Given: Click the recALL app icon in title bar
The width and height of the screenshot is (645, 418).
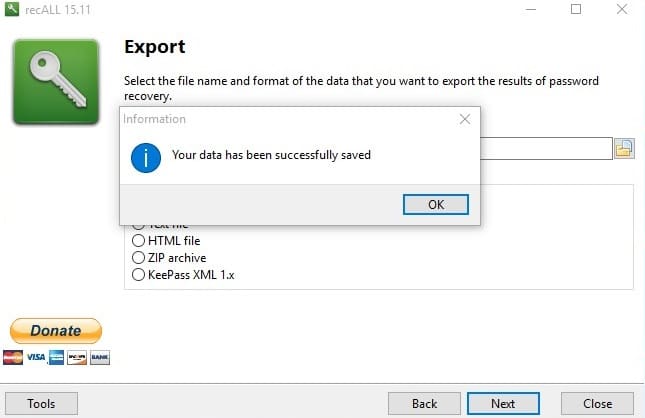Looking at the screenshot, I should click(x=12, y=10).
